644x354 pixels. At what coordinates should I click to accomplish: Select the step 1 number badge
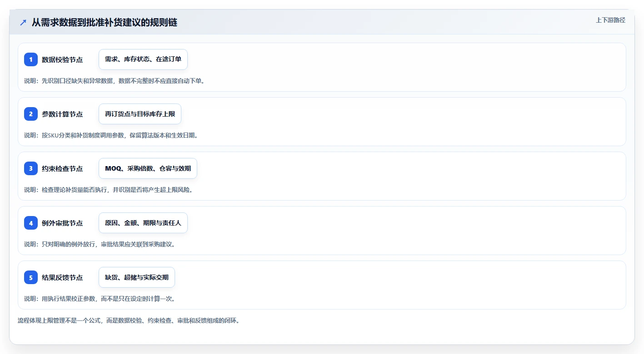[x=31, y=59]
